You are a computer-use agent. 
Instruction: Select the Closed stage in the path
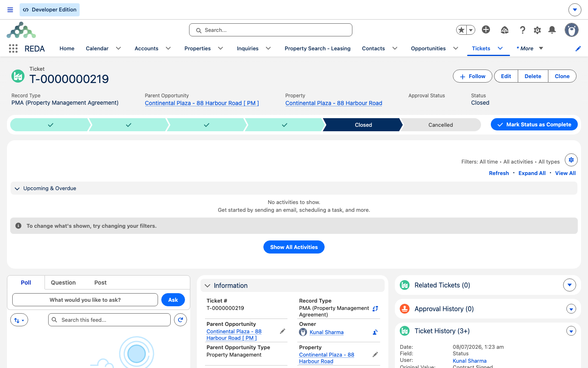click(363, 125)
